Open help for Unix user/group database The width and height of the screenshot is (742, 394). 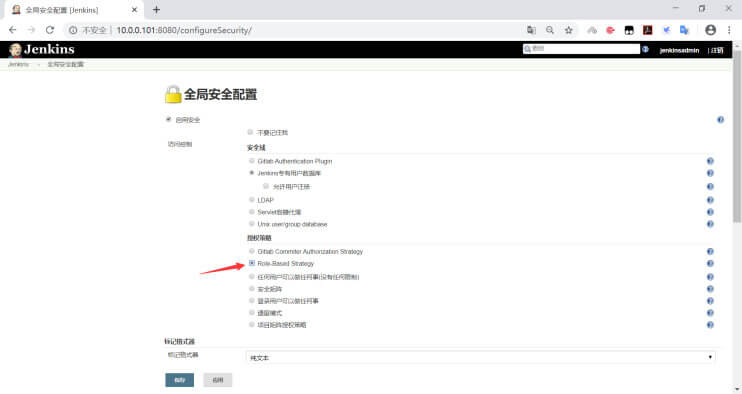710,224
